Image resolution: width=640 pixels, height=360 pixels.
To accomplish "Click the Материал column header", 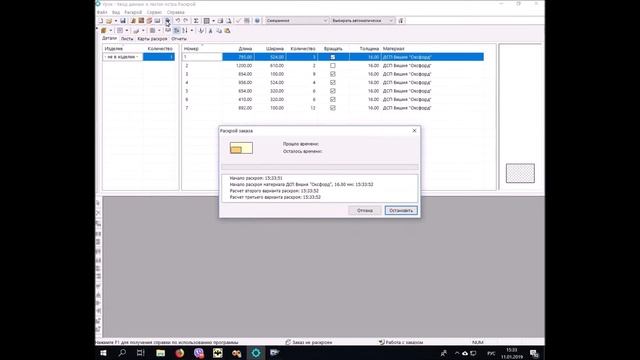I will click(393, 49).
